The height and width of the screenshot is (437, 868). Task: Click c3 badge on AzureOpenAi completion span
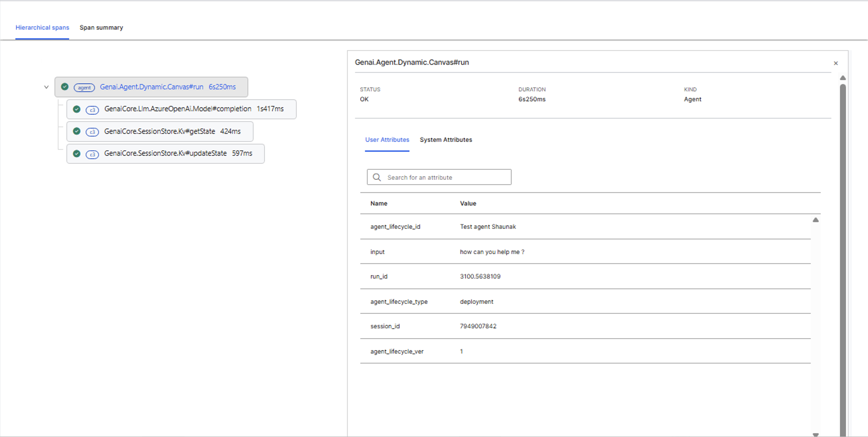click(x=92, y=110)
